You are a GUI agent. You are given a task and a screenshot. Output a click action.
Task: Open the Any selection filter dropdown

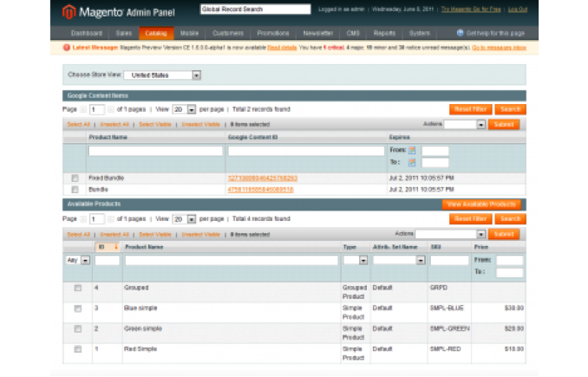coord(78,260)
